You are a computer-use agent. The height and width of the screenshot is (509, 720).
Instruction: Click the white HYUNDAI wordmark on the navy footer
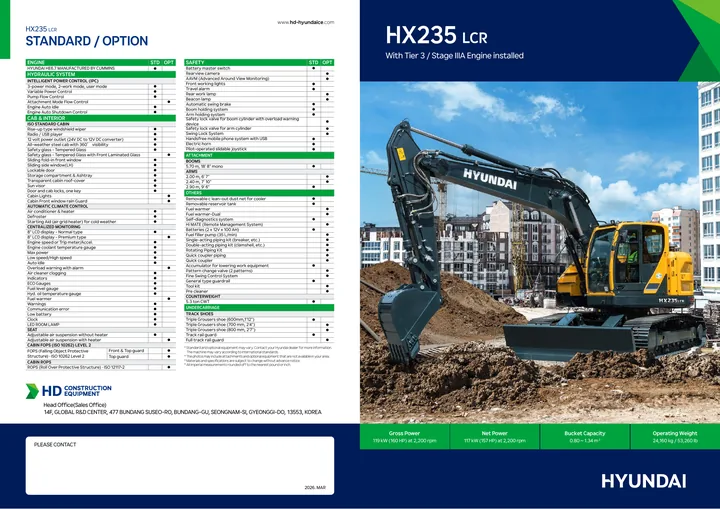pos(644,481)
